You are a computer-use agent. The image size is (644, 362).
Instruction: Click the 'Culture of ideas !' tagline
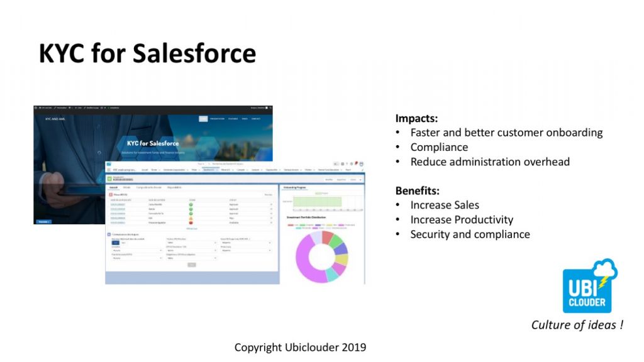(x=577, y=325)
